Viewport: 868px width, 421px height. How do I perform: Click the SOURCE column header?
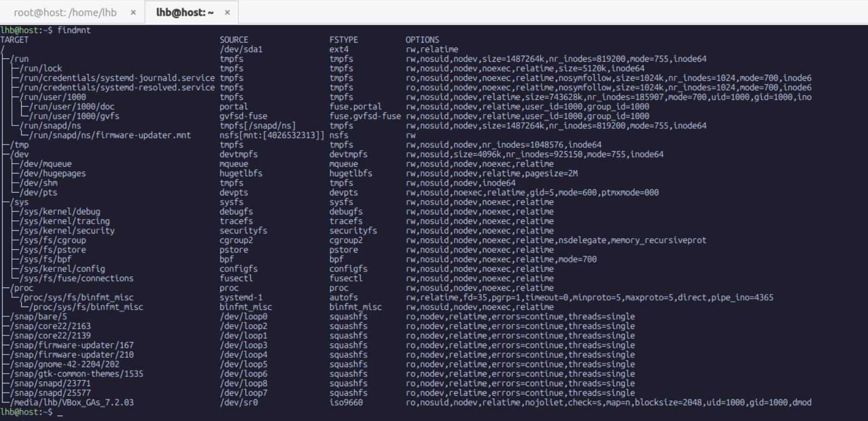coord(234,40)
